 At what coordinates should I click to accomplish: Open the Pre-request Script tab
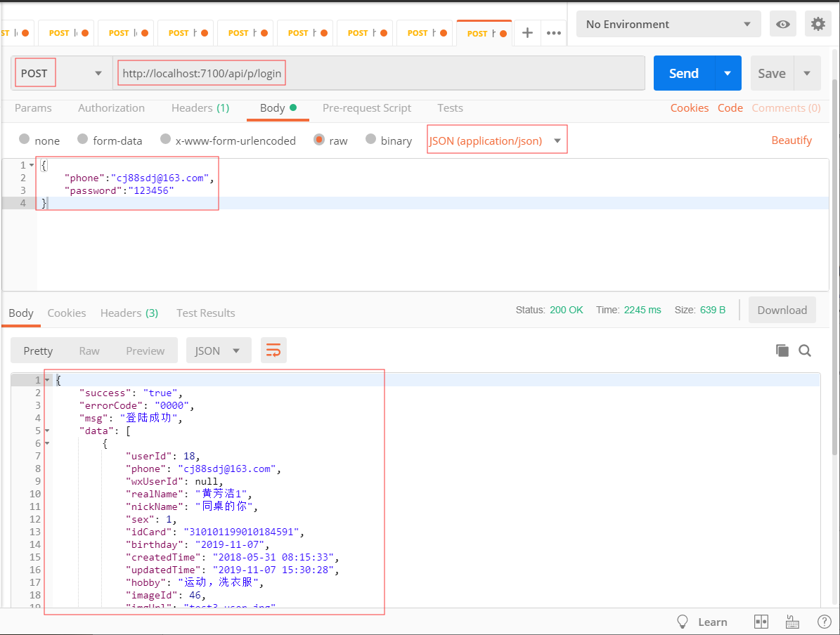coord(367,107)
